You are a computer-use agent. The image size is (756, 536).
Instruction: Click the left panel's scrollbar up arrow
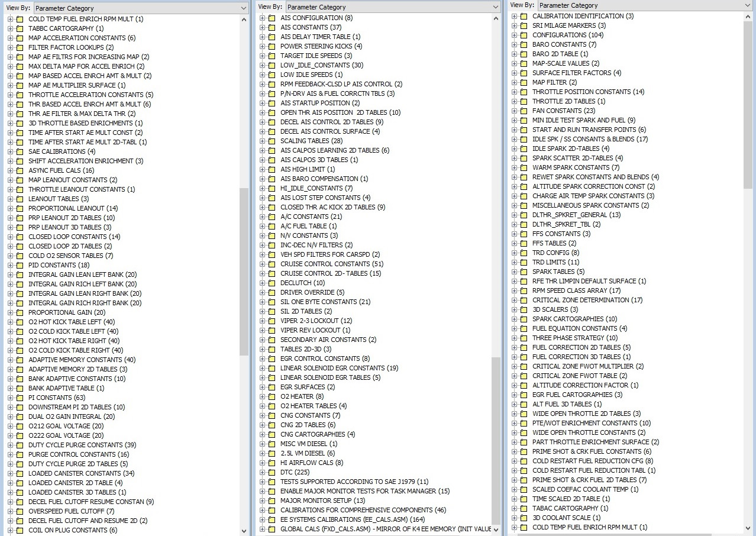click(x=244, y=19)
